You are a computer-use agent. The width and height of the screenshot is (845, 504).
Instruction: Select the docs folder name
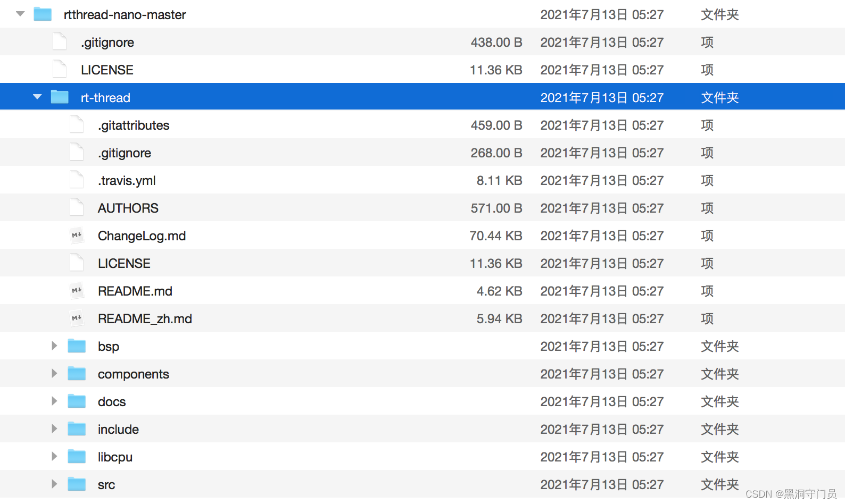[112, 402]
